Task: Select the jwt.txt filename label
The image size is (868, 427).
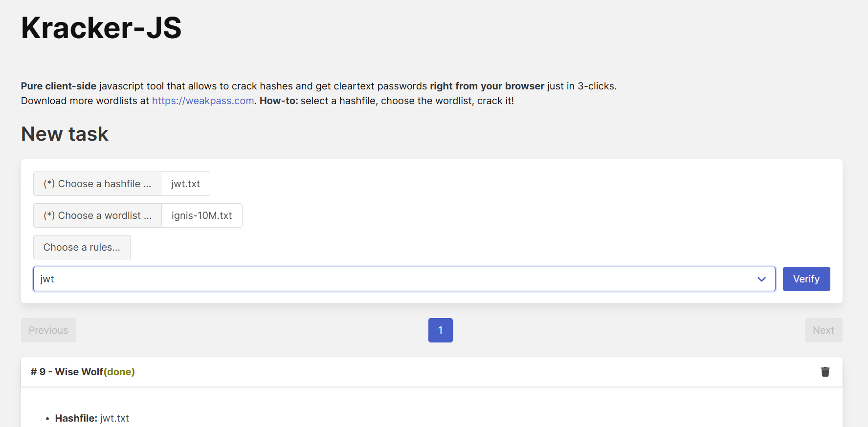Action: tap(185, 184)
